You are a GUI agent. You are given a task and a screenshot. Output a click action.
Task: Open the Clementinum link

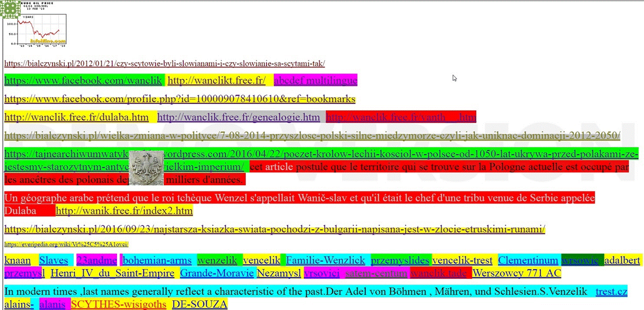click(528, 261)
